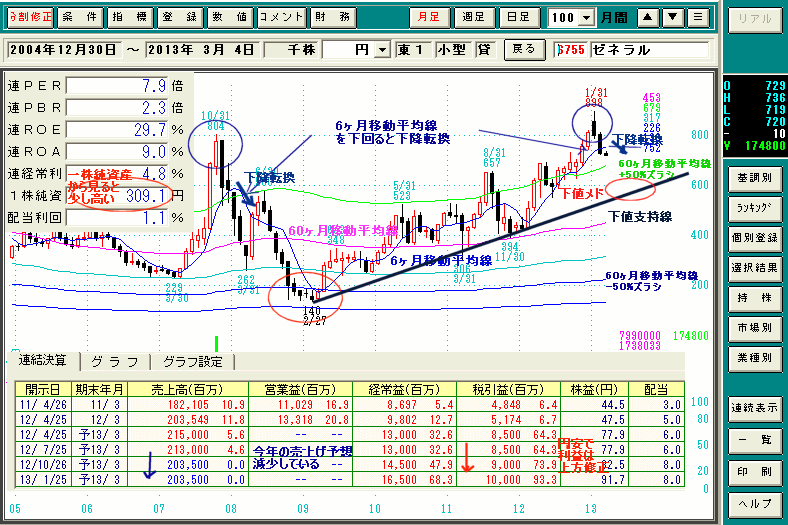Click the stock code field 6755

tap(572, 50)
